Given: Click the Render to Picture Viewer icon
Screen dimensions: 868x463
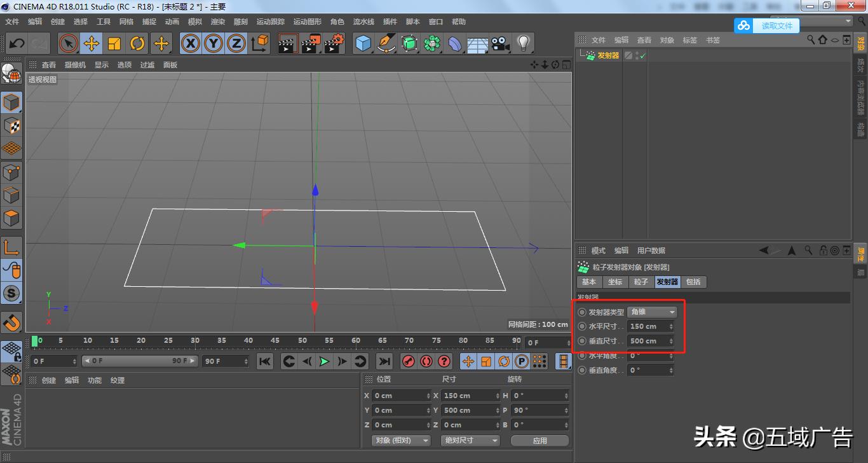Looking at the screenshot, I should pyautogui.click(x=311, y=43).
